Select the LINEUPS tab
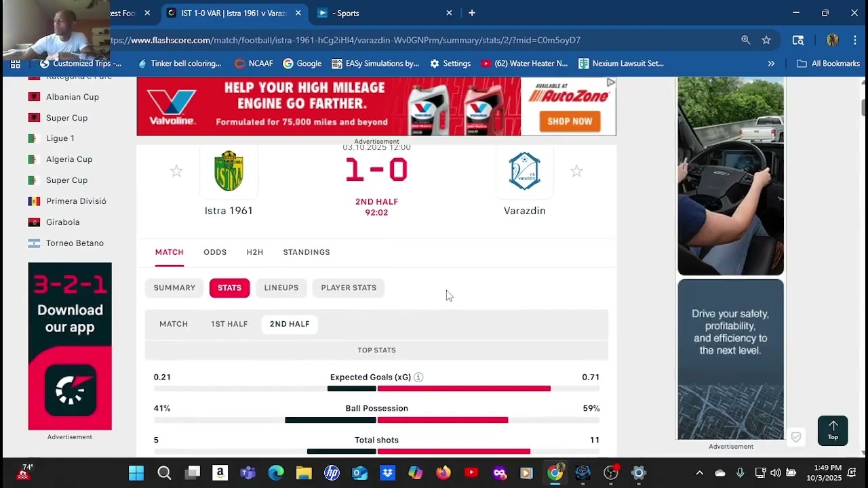 (x=281, y=288)
